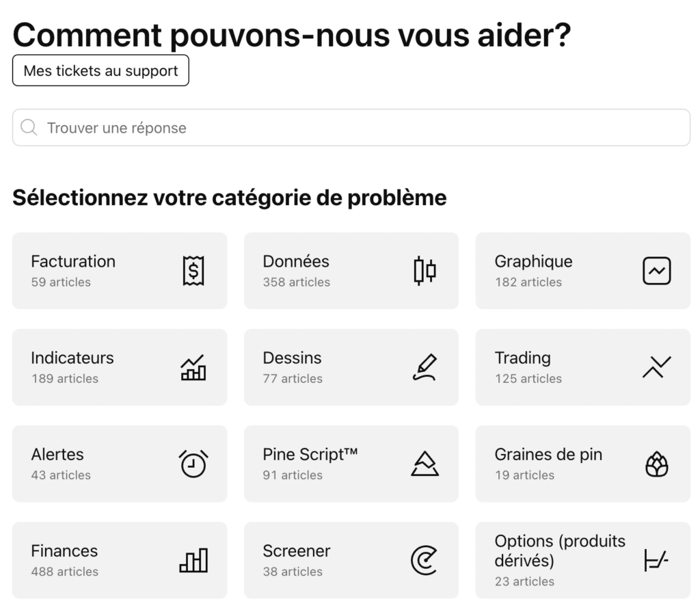This screenshot has width=700, height=610.
Task: Click the Finances bar chart icon
Action: (x=193, y=560)
